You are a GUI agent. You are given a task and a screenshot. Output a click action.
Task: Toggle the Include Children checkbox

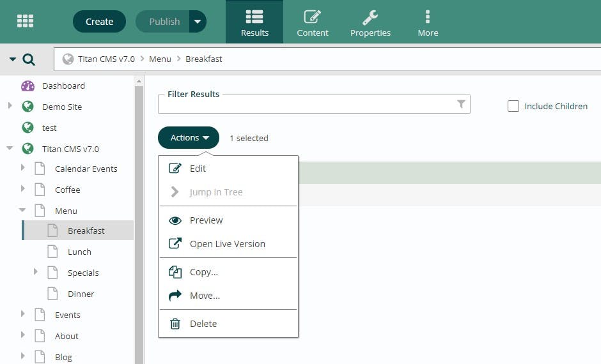pyautogui.click(x=513, y=106)
